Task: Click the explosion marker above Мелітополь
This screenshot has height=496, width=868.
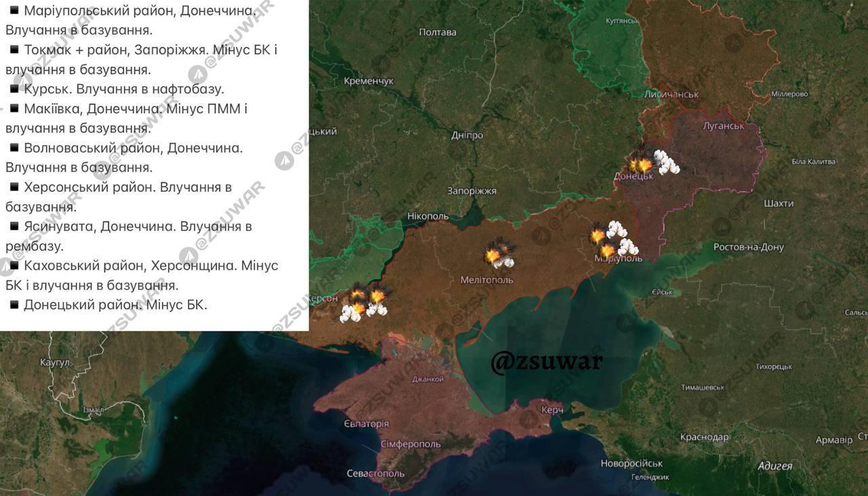Action: coord(499,253)
